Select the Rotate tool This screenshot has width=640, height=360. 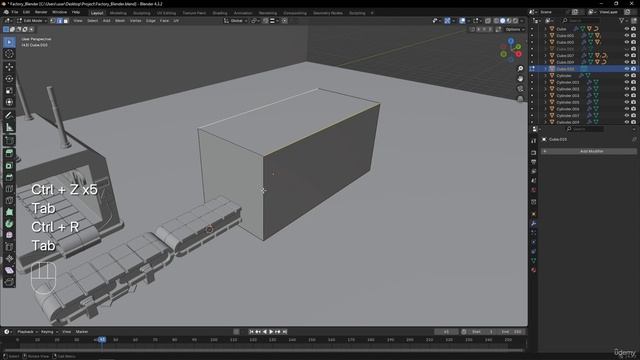point(9,78)
